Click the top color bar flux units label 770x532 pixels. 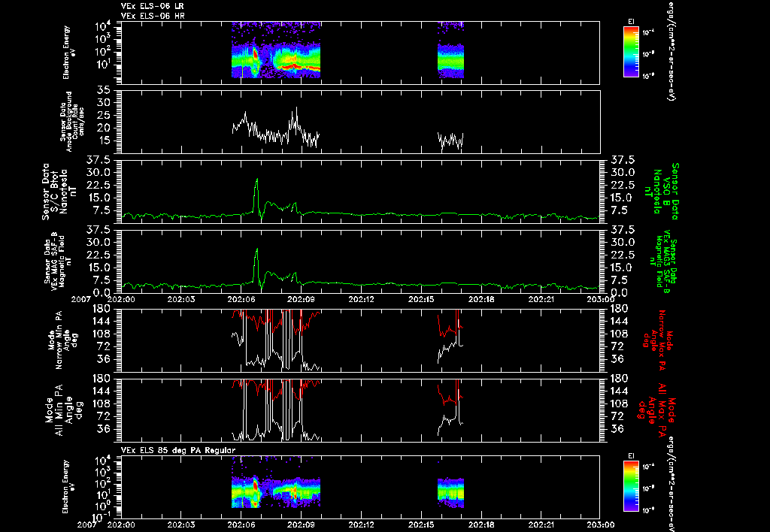tap(670, 50)
